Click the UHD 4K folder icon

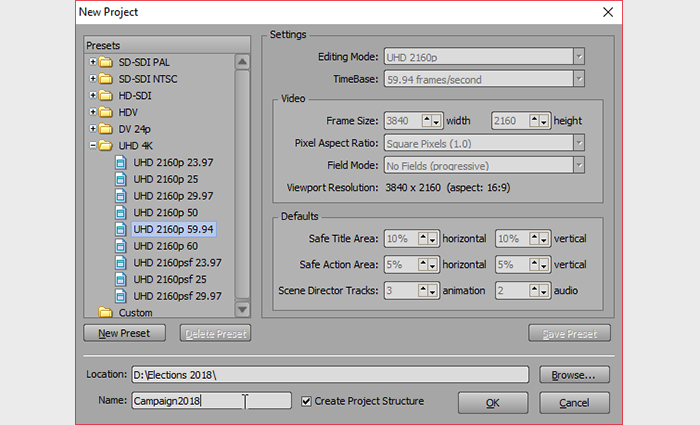(x=107, y=145)
